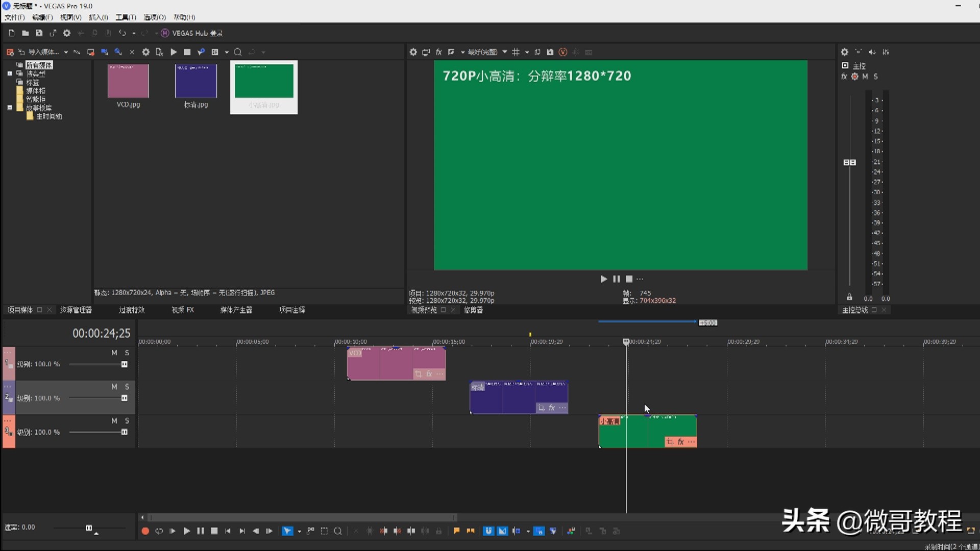
Task: Switch to the 视频 FX tab
Action: pyautogui.click(x=182, y=310)
